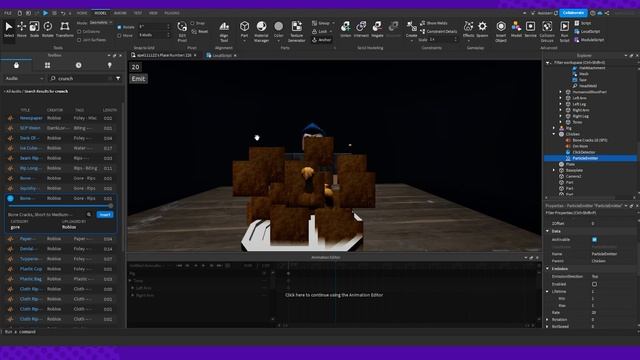Open the Insert Object tool
This screenshot has width=640, height=360.
pos(501,31)
